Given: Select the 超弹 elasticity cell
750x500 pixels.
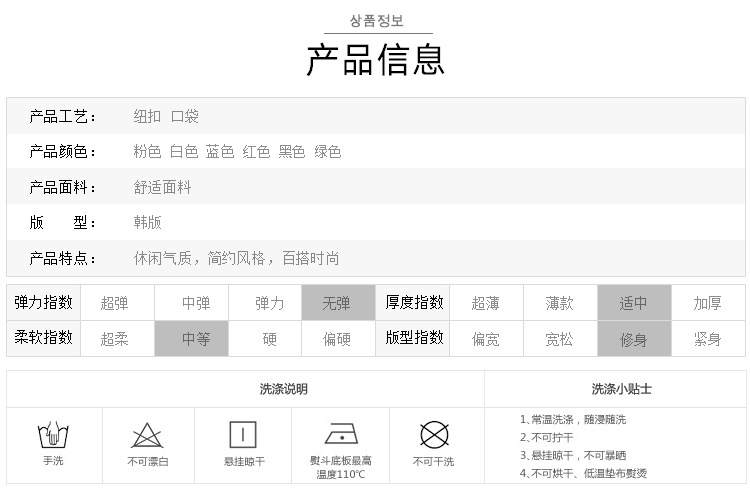Looking at the screenshot, I should (118, 303).
